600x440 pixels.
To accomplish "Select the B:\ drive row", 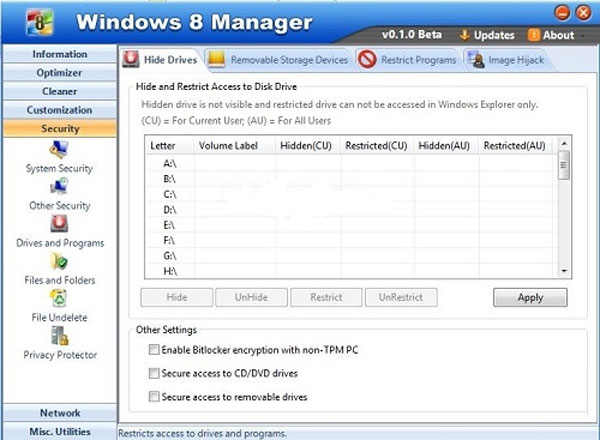I will point(350,179).
